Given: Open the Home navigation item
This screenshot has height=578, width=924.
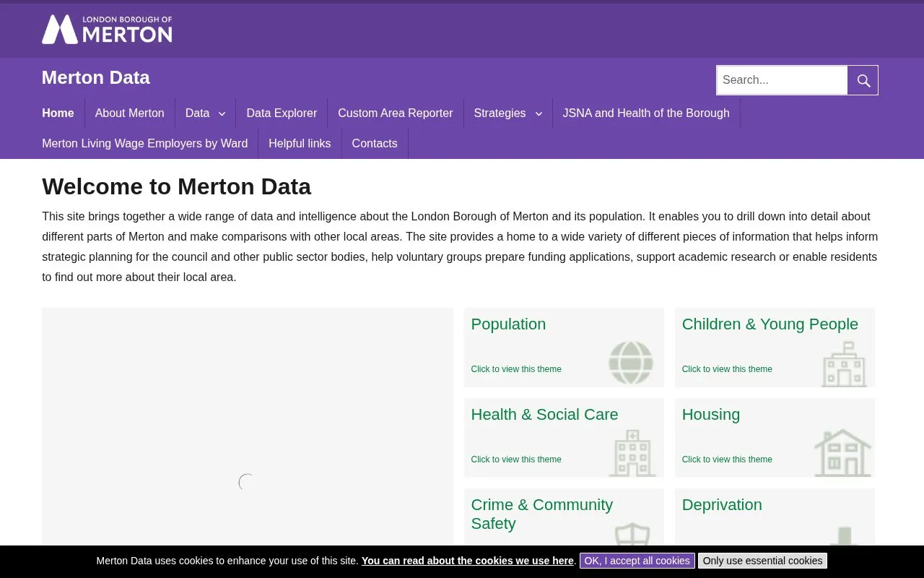Looking at the screenshot, I should click(x=58, y=113).
